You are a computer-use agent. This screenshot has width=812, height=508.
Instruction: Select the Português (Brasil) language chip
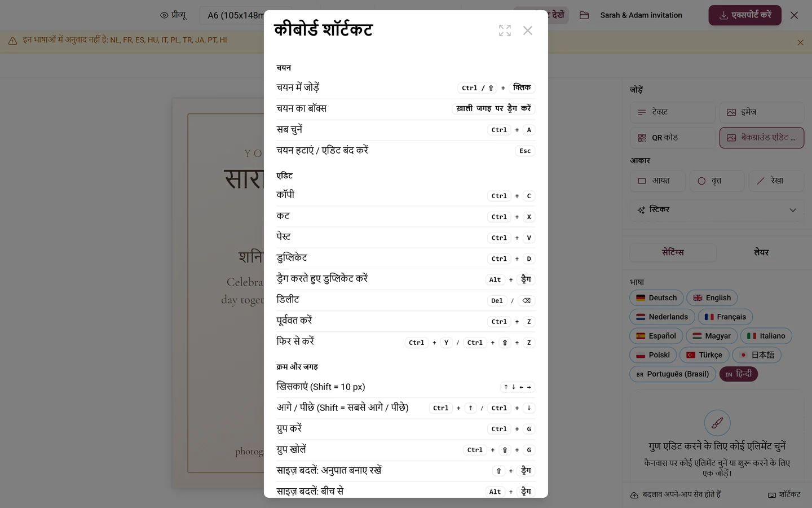pos(673,375)
